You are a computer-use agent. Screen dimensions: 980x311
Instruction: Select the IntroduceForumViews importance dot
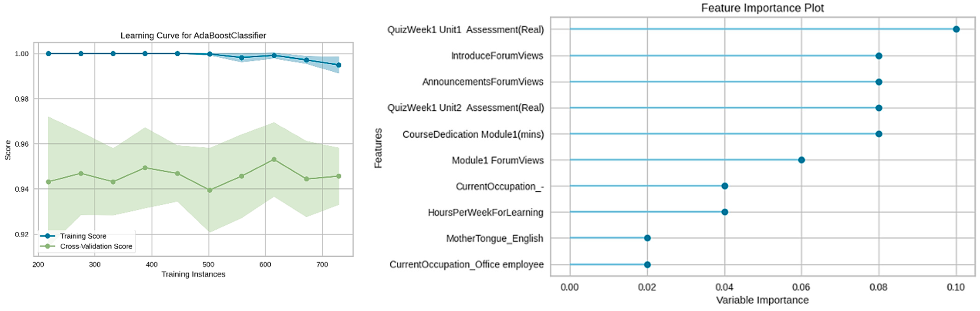pyautogui.click(x=878, y=56)
